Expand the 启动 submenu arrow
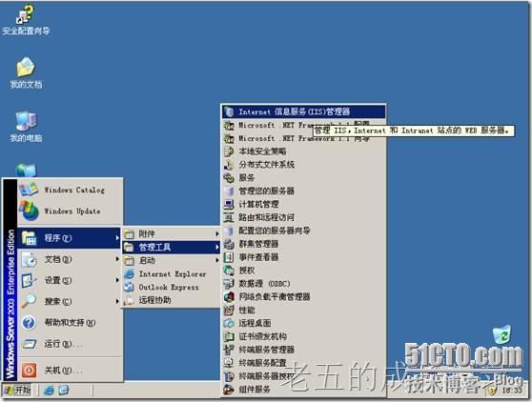 pos(216,260)
